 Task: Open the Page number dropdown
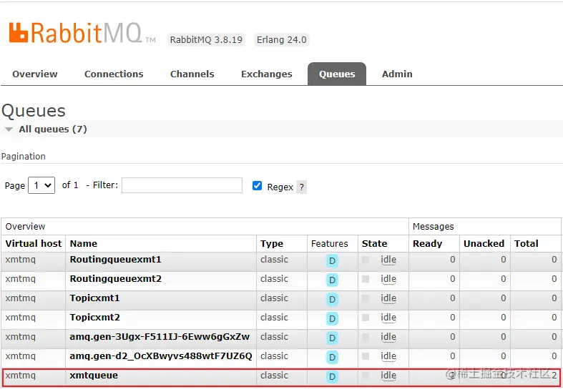coord(41,185)
